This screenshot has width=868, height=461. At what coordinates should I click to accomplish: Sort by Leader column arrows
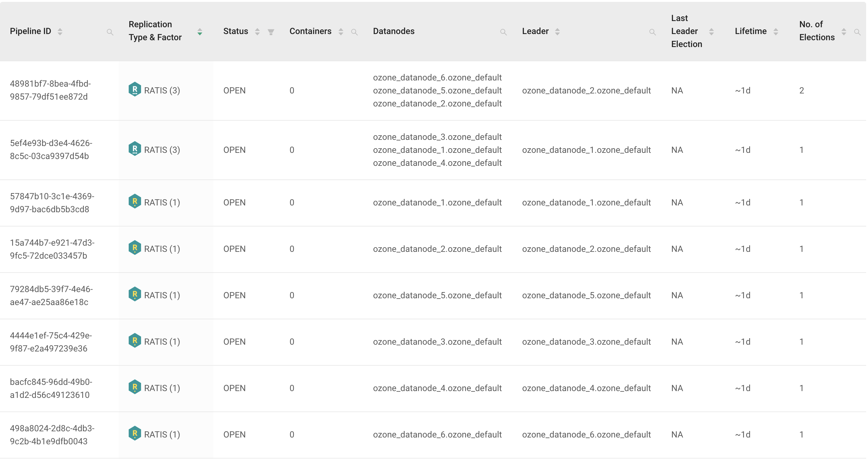557,32
